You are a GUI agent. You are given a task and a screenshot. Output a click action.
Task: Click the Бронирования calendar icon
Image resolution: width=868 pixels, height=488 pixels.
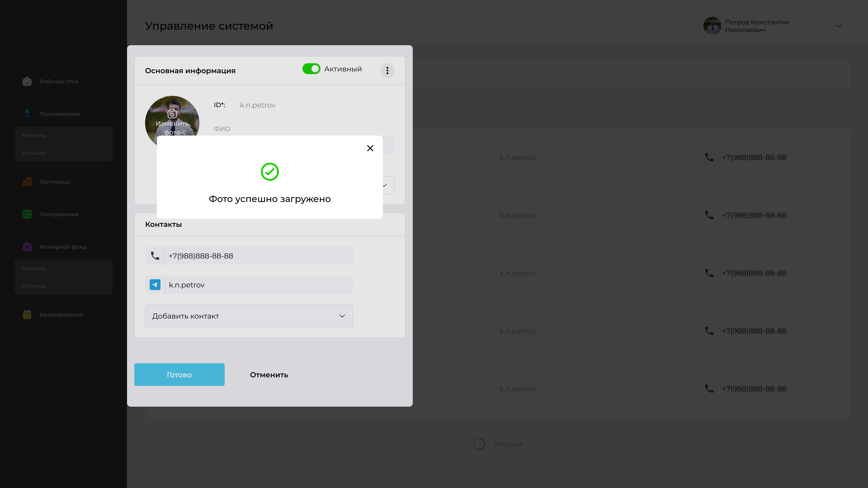[27, 314]
